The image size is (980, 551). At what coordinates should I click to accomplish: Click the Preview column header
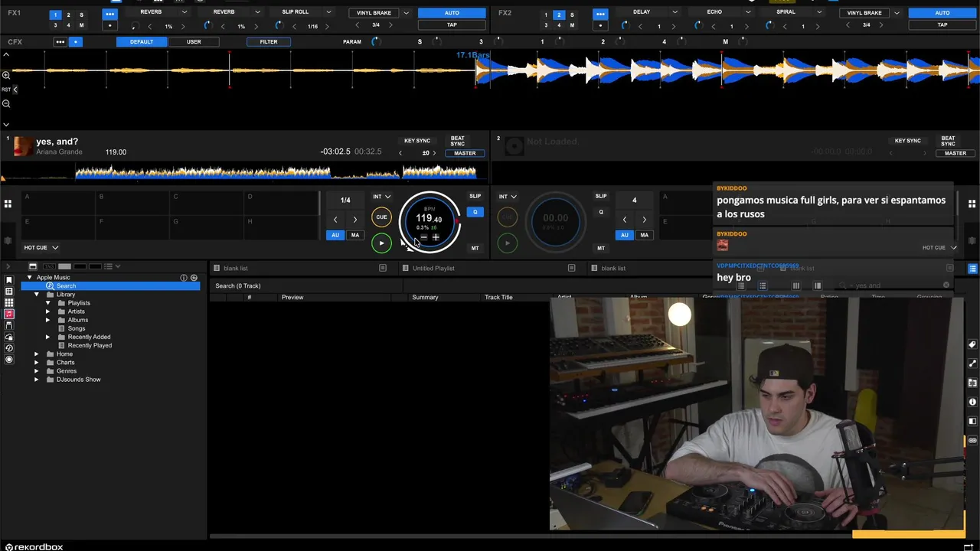pos(292,297)
